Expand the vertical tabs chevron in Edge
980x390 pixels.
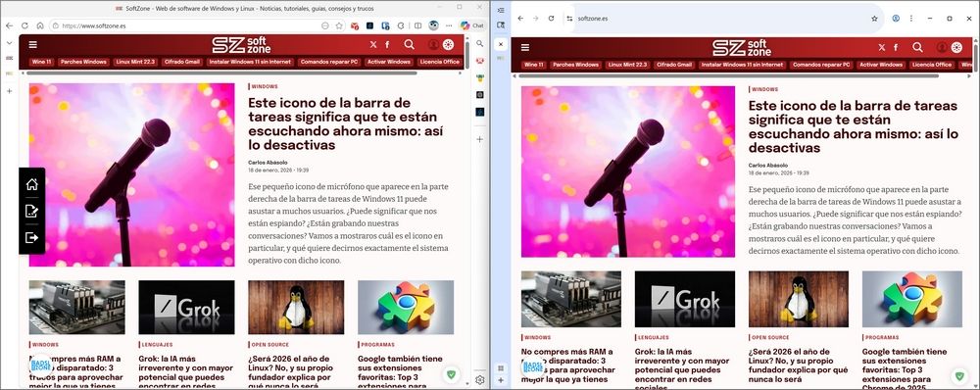9,43
